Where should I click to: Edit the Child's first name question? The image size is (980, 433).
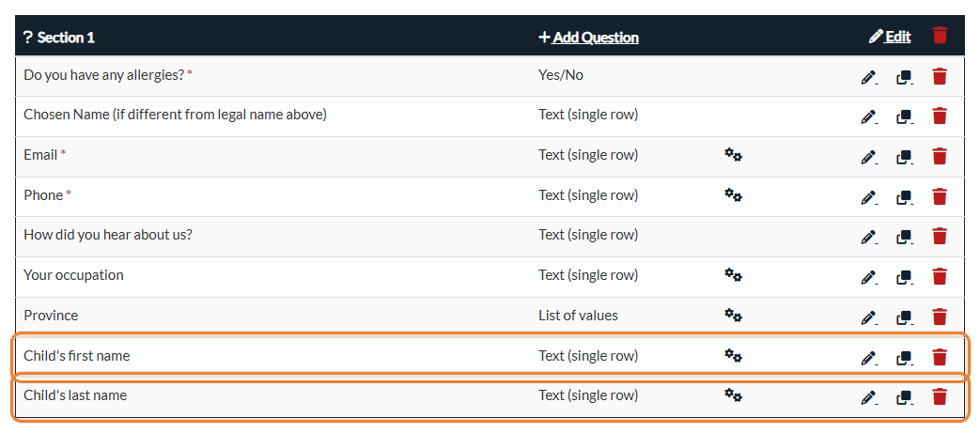coord(868,358)
